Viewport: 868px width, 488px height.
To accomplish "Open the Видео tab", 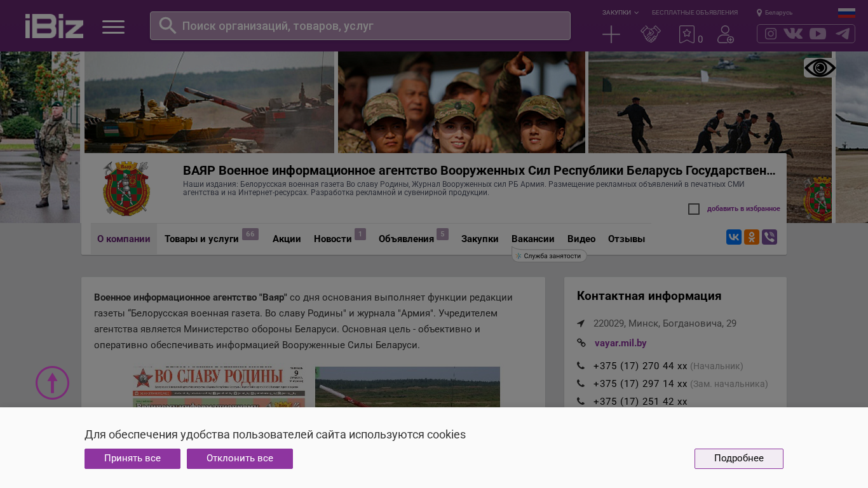I will [581, 239].
